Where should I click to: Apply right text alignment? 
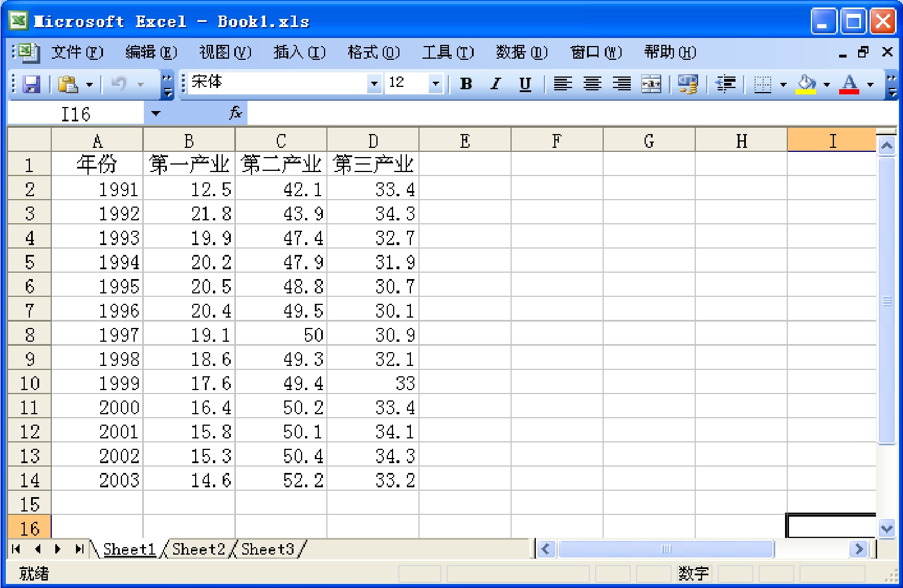(622, 84)
